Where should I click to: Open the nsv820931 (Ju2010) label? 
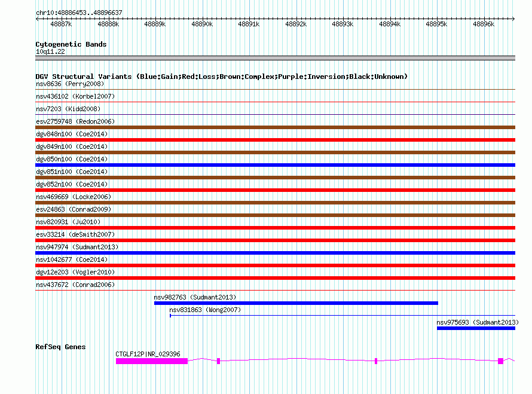[x=68, y=222]
